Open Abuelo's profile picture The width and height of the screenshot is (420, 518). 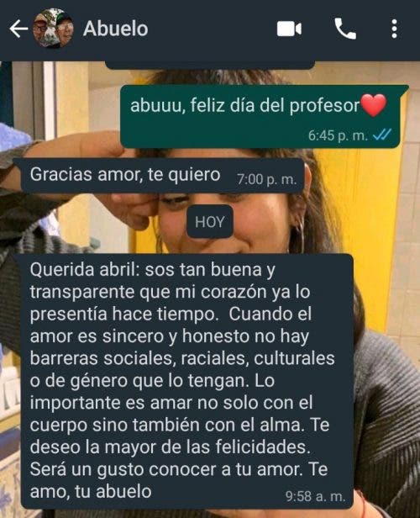pyautogui.click(x=53, y=29)
